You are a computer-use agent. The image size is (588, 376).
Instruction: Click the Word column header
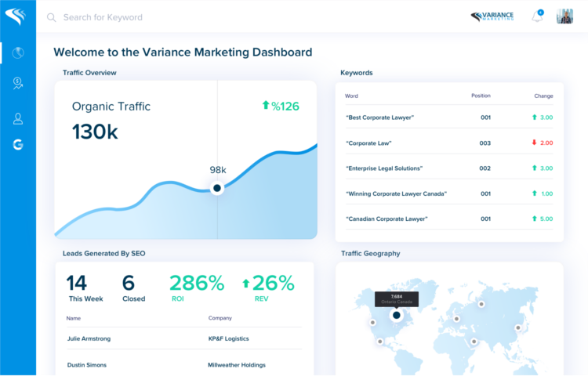pos(351,96)
